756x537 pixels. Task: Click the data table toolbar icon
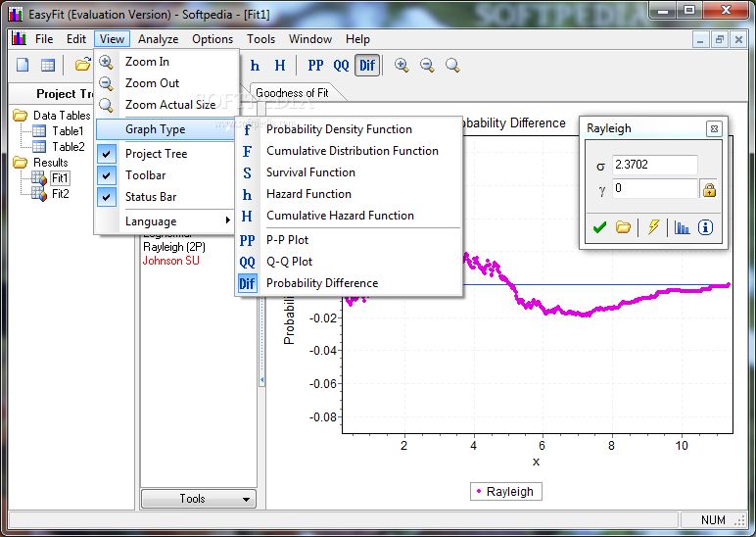pos(48,65)
